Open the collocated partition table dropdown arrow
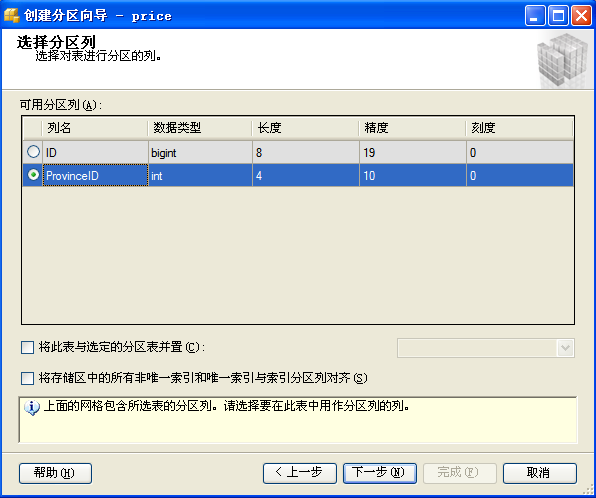Viewport: 596px width, 498px height. coord(565,348)
